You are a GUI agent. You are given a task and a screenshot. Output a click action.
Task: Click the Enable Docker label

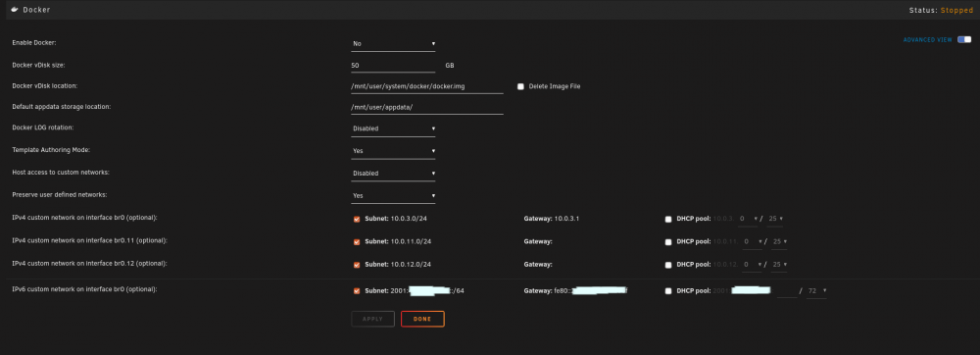[x=33, y=42]
